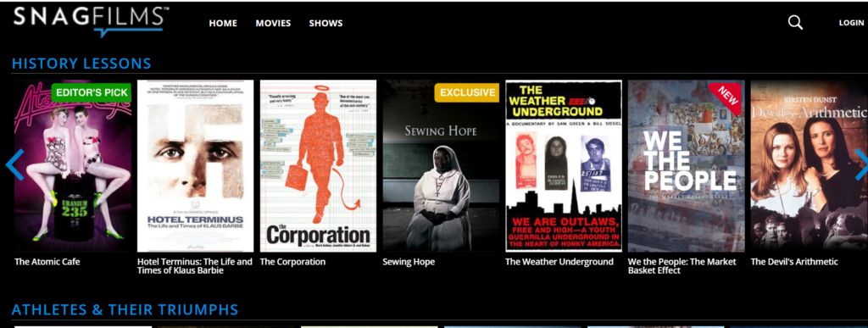Click We the People: The Market Basket Effect title
The height and width of the screenshot is (328, 868).
pyautogui.click(x=682, y=266)
